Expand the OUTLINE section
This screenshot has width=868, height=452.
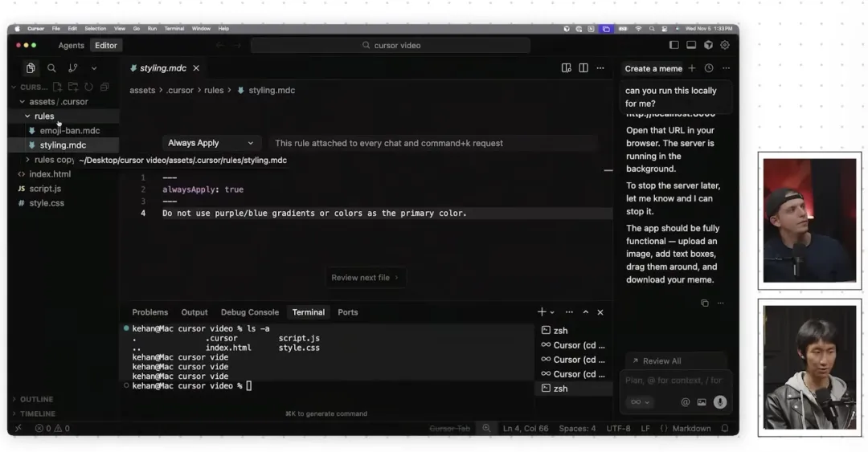pyautogui.click(x=36, y=399)
